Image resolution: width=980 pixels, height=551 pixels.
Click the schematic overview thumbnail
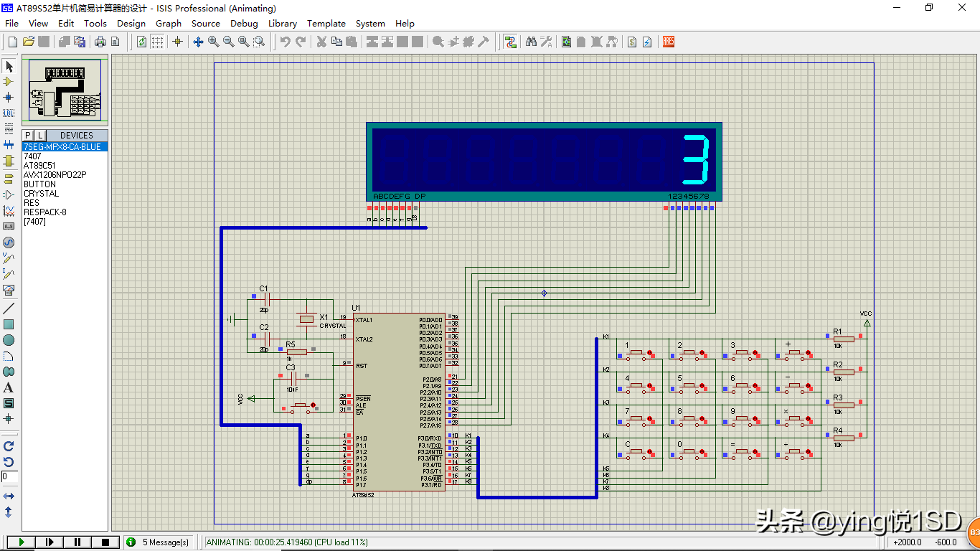pos(65,90)
